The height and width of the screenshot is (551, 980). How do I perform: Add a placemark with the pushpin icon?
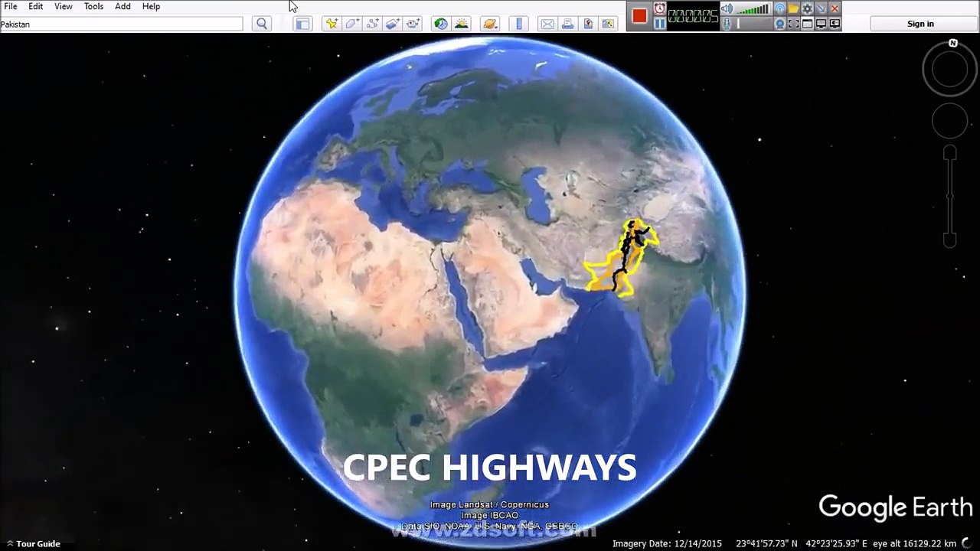click(332, 24)
